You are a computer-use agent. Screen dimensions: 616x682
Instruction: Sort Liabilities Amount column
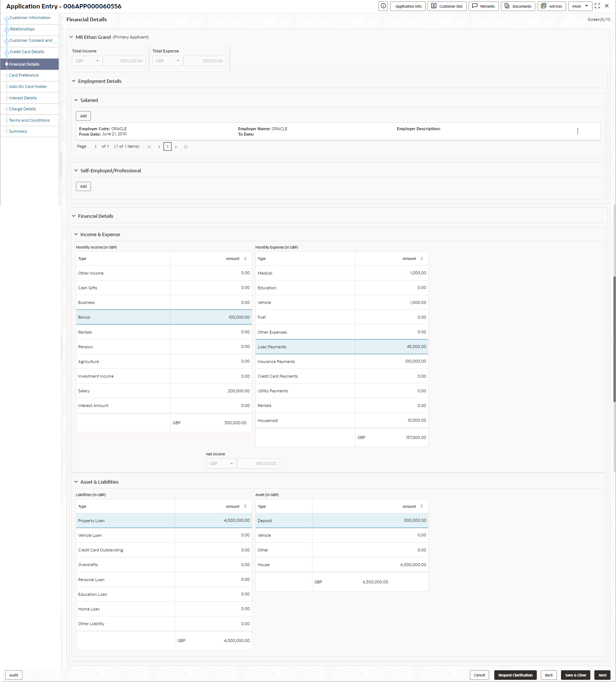245,506
